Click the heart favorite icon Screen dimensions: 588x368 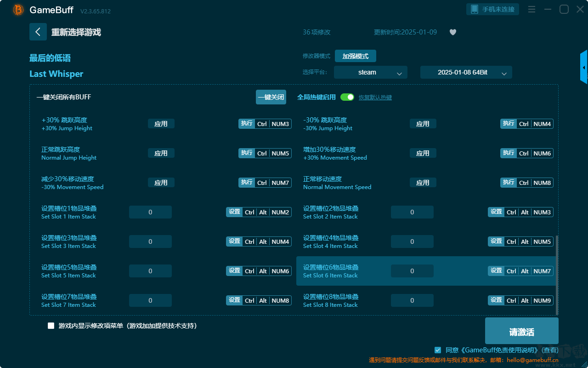[453, 32]
